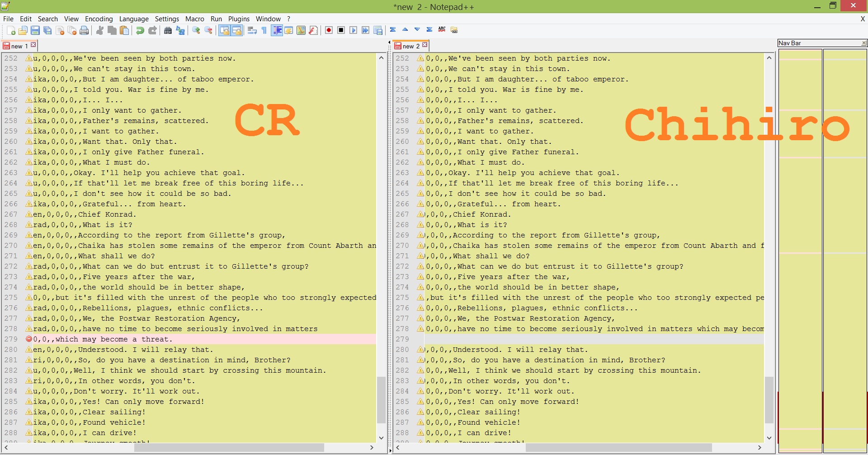Viewport: 868px width, 455px height.
Task: Close the new 2 tab
Action: pyautogui.click(x=425, y=45)
